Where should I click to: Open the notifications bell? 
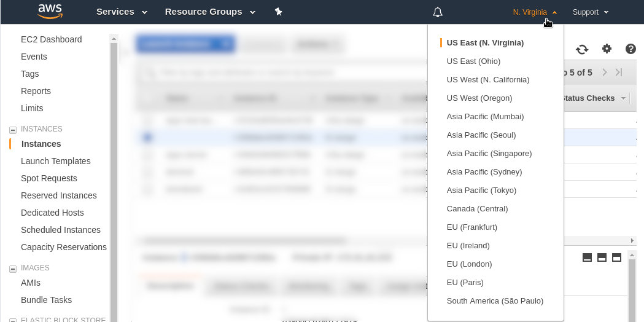point(437,12)
